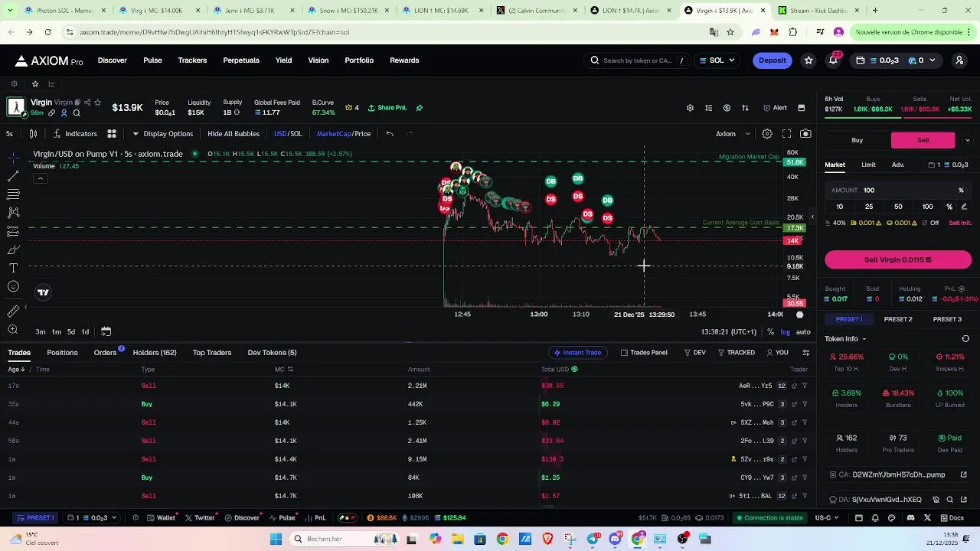Switch chart between MarketCap/Price

tap(344, 134)
